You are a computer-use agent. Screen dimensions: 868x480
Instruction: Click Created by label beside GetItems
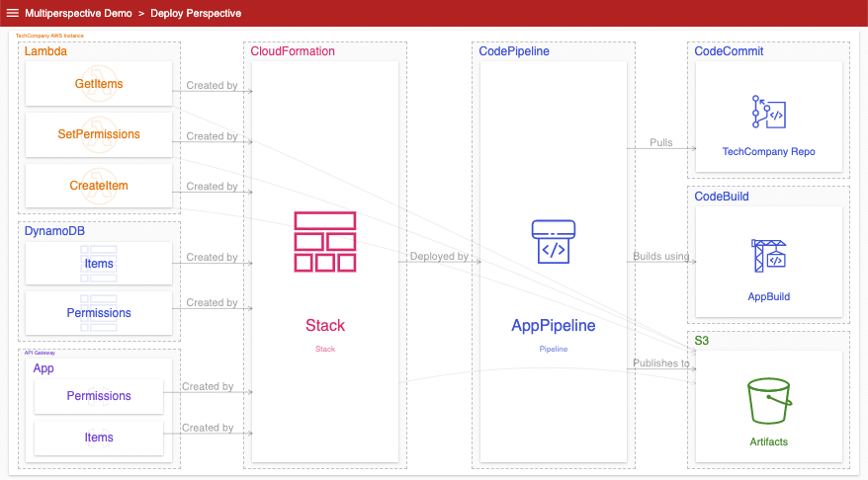point(212,86)
